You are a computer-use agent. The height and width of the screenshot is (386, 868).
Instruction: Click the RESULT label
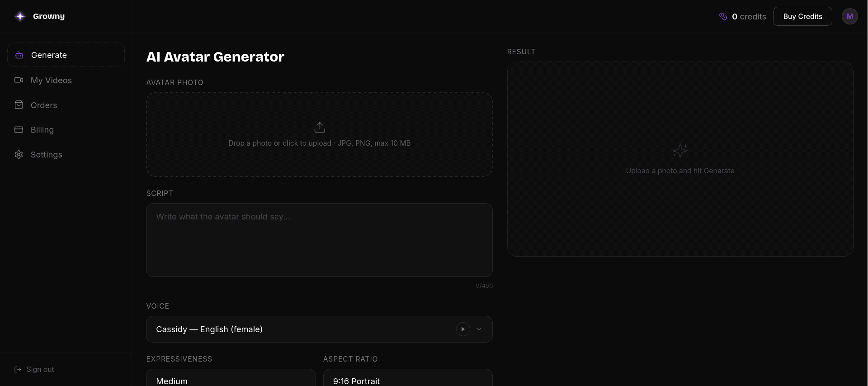pyautogui.click(x=521, y=52)
